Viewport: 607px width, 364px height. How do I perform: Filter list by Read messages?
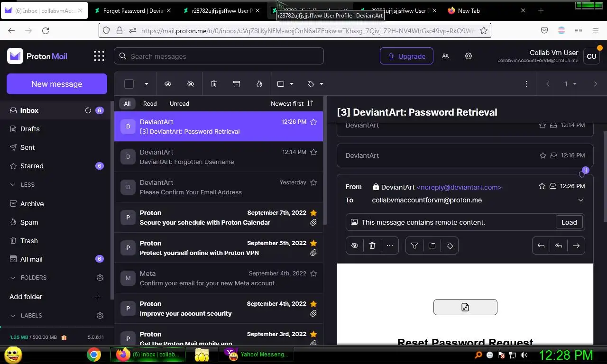pos(150,103)
